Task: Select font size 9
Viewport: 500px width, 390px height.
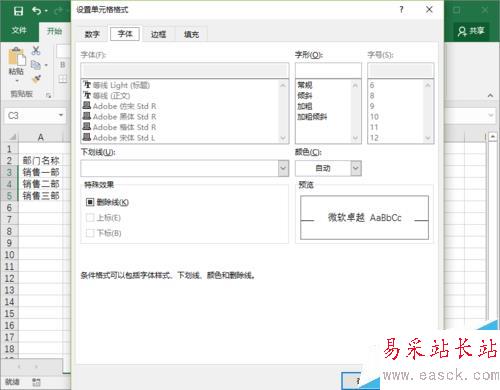Action: click(x=372, y=106)
